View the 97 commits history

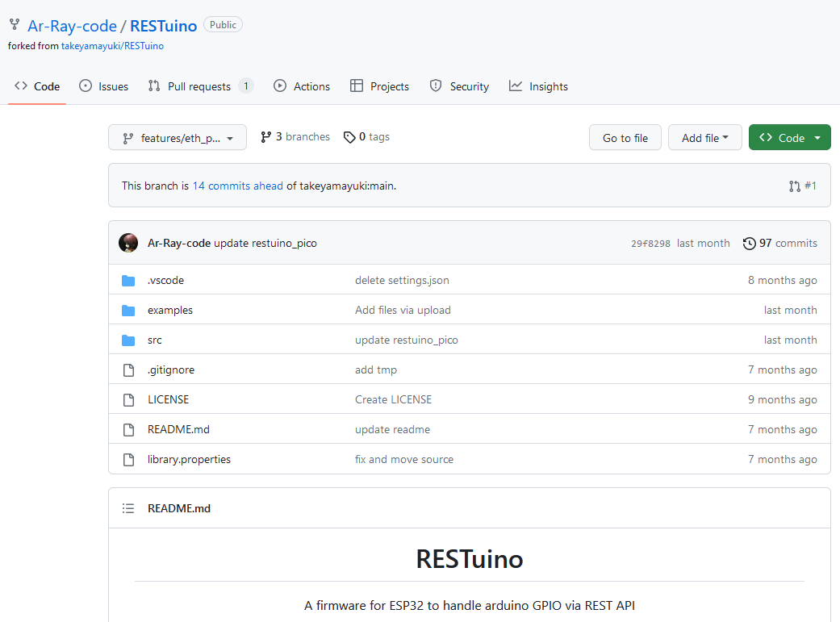pos(780,243)
